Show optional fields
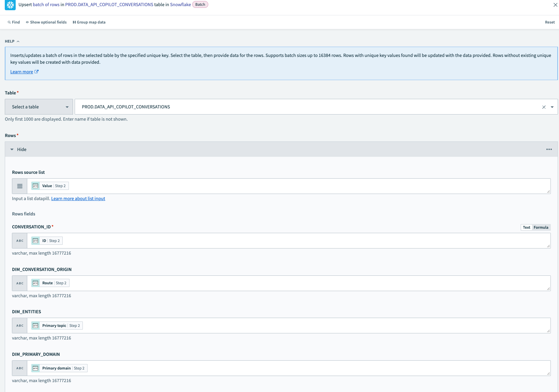 point(46,22)
